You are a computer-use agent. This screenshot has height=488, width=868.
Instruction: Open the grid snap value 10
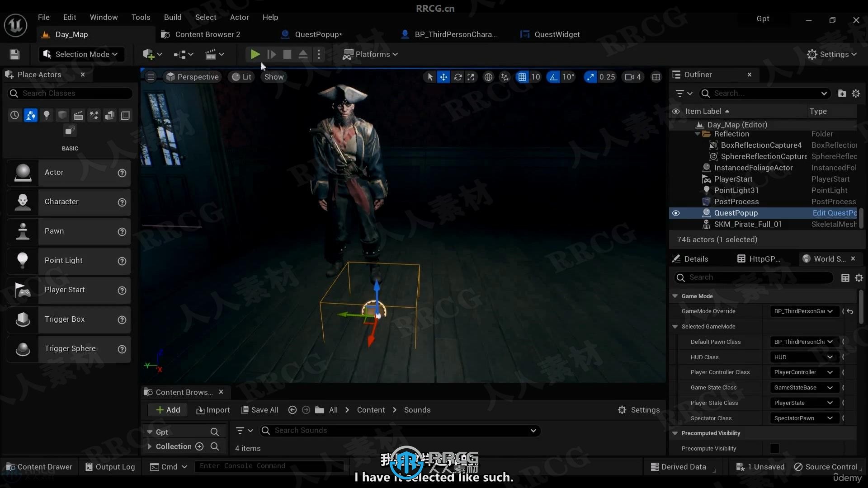click(x=536, y=77)
